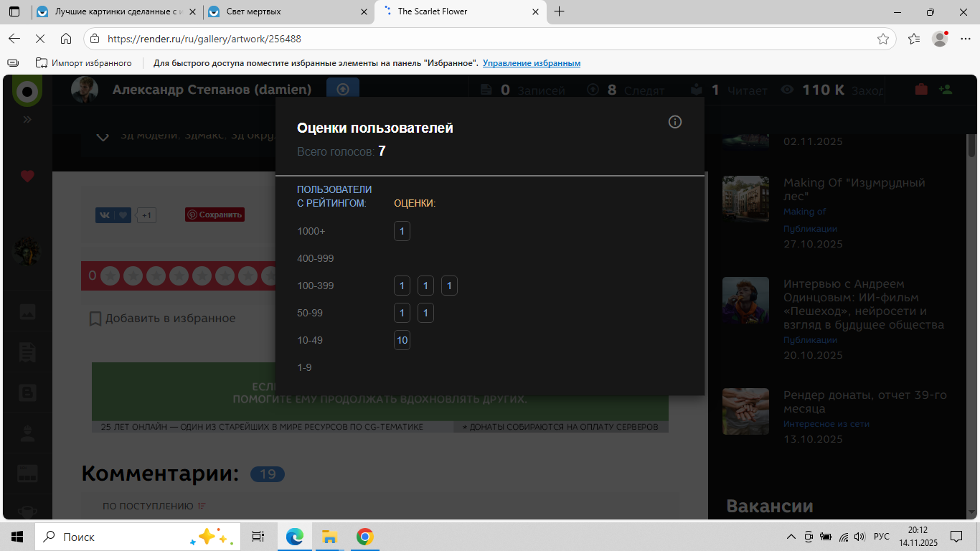Click the info icon in ratings popup

tap(674, 122)
